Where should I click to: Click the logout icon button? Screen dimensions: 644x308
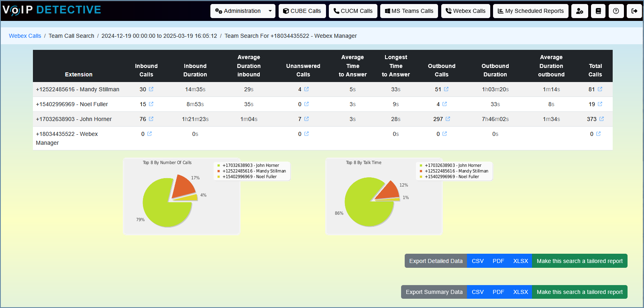(634, 11)
